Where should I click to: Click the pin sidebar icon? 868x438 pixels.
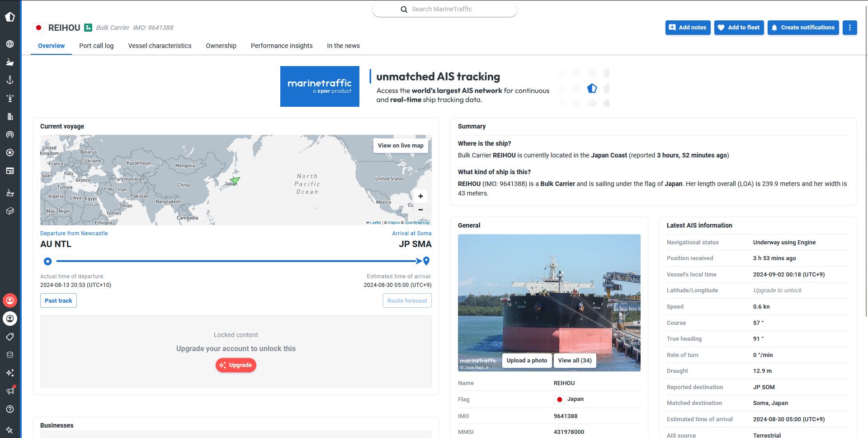pos(10,430)
